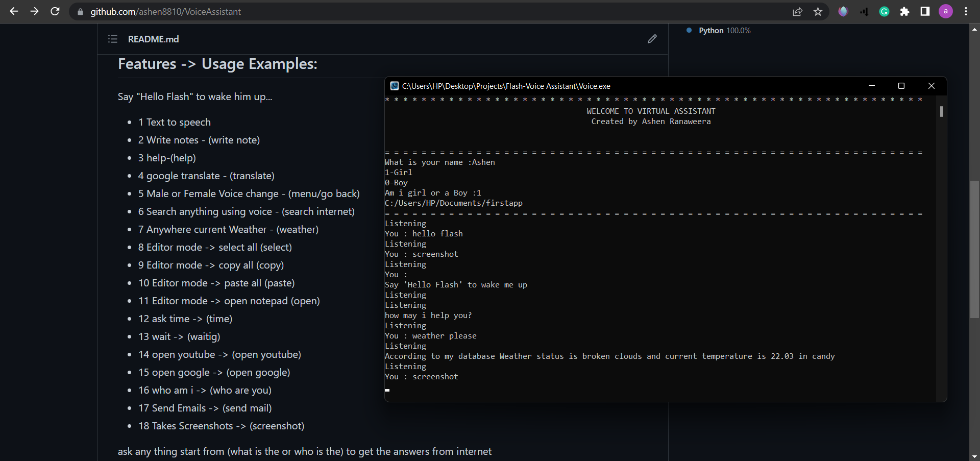Click 'how may i help you?' line
Image resolution: width=980 pixels, height=461 pixels.
coord(428,316)
